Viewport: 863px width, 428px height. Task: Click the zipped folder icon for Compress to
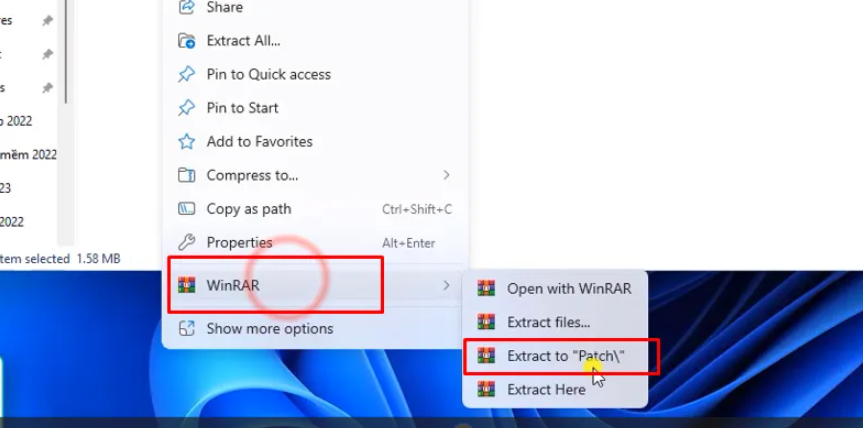[187, 175]
